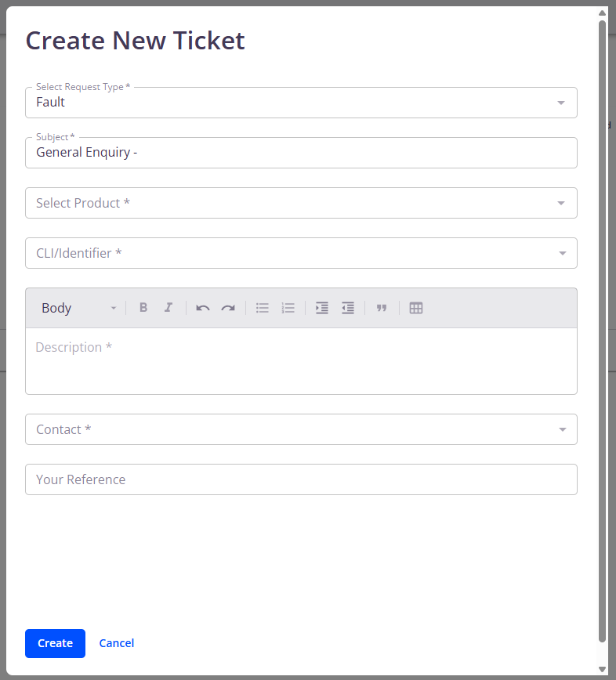616x680 pixels.
Task: Insert a table into description
Action: pos(416,308)
